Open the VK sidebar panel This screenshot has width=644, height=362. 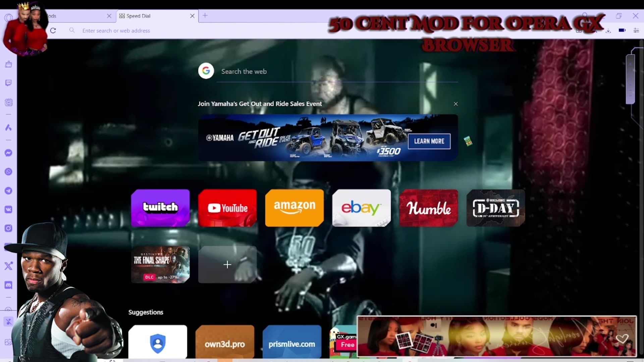coord(8,209)
